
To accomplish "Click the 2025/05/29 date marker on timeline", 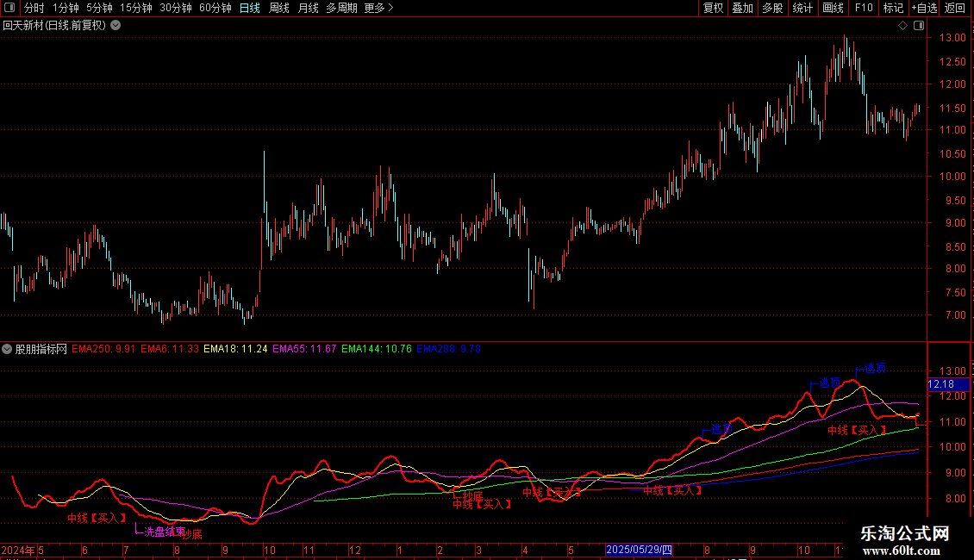I will (639, 550).
